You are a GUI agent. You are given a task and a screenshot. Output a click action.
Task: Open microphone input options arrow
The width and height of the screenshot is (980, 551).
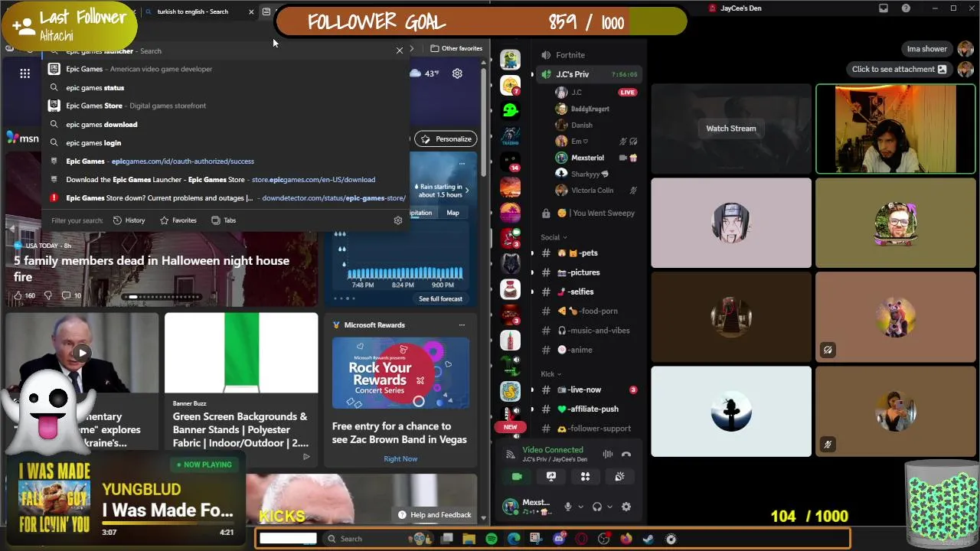(x=580, y=507)
